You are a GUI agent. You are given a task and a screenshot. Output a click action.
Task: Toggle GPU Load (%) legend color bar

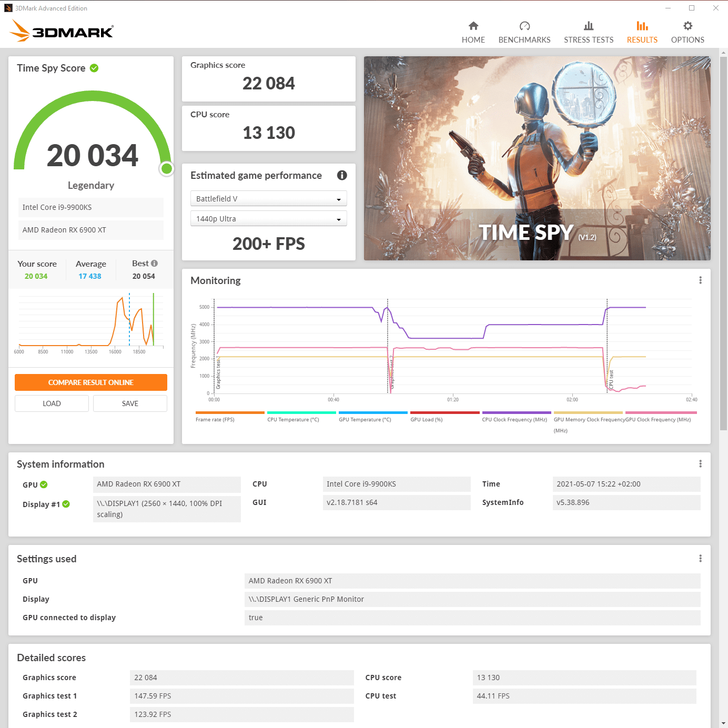tap(445, 413)
